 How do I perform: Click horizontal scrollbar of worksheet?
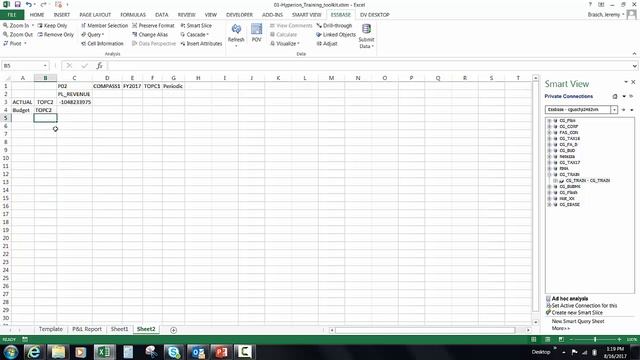(425, 330)
